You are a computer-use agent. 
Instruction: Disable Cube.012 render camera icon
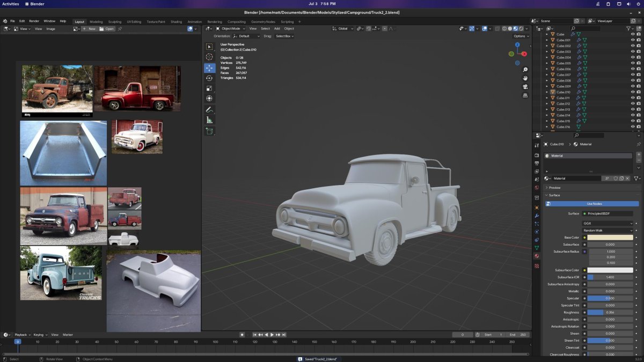(639, 104)
